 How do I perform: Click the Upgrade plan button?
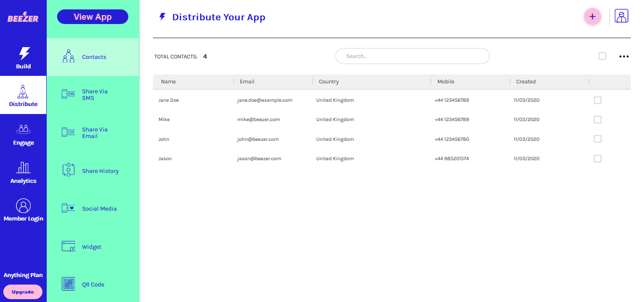pos(23,292)
